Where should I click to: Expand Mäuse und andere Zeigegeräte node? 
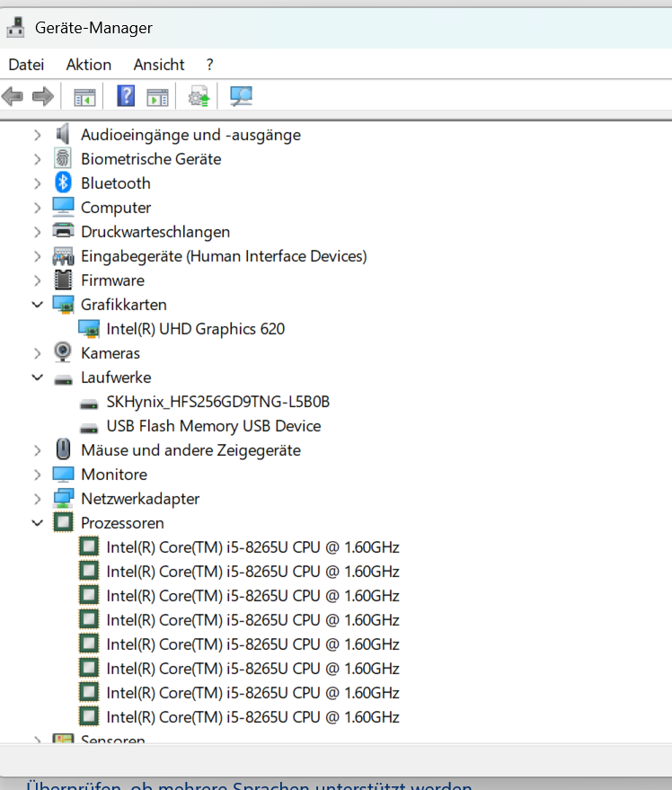(x=37, y=450)
